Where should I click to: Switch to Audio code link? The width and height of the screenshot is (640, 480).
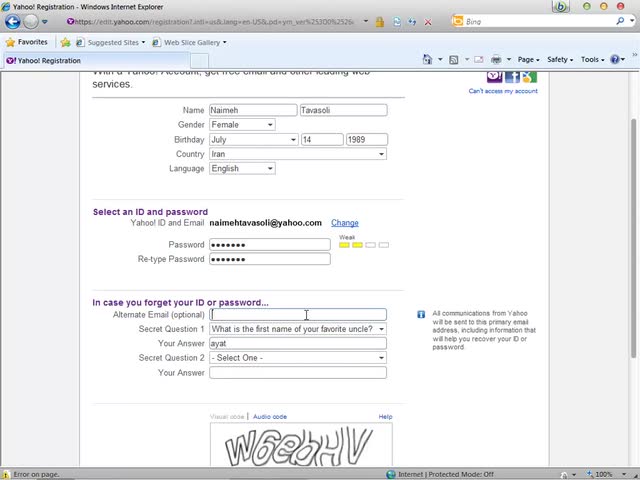click(270, 417)
